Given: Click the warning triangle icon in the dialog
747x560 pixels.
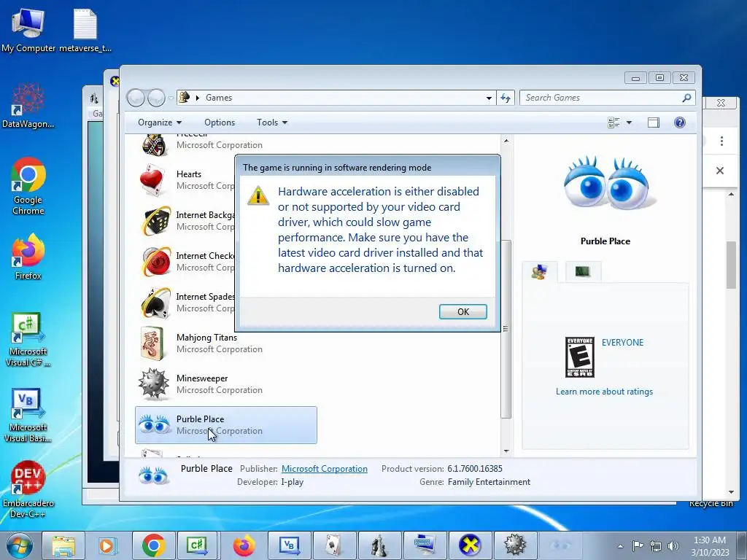Looking at the screenshot, I should pyautogui.click(x=258, y=195).
